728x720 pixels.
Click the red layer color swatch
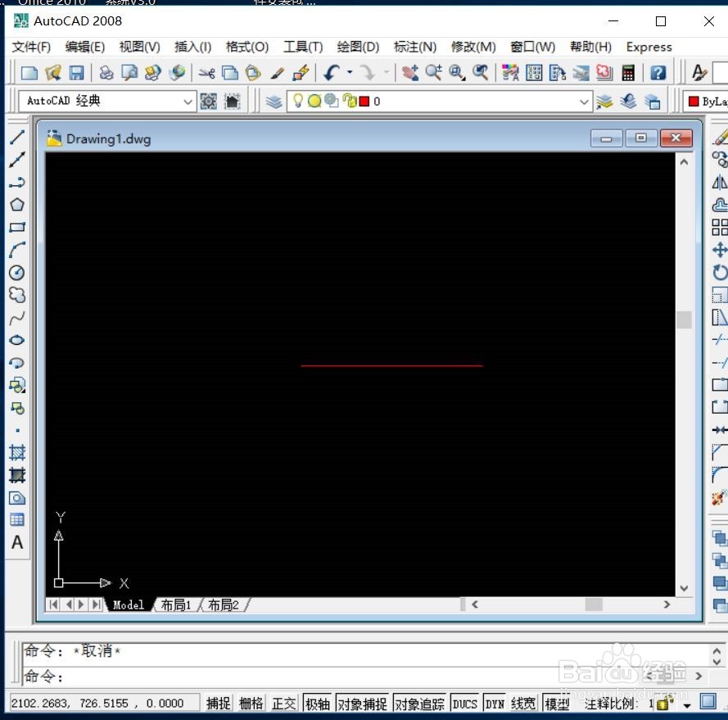click(364, 102)
